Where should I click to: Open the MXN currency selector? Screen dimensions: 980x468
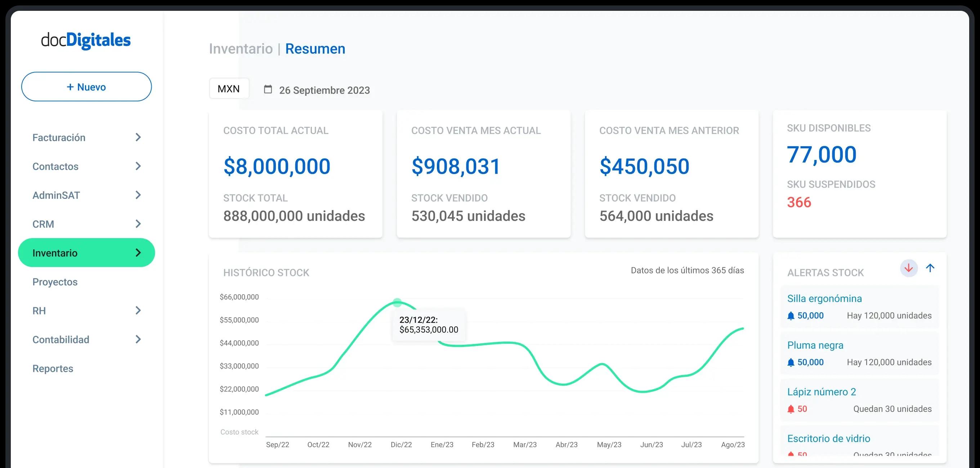(x=229, y=89)
